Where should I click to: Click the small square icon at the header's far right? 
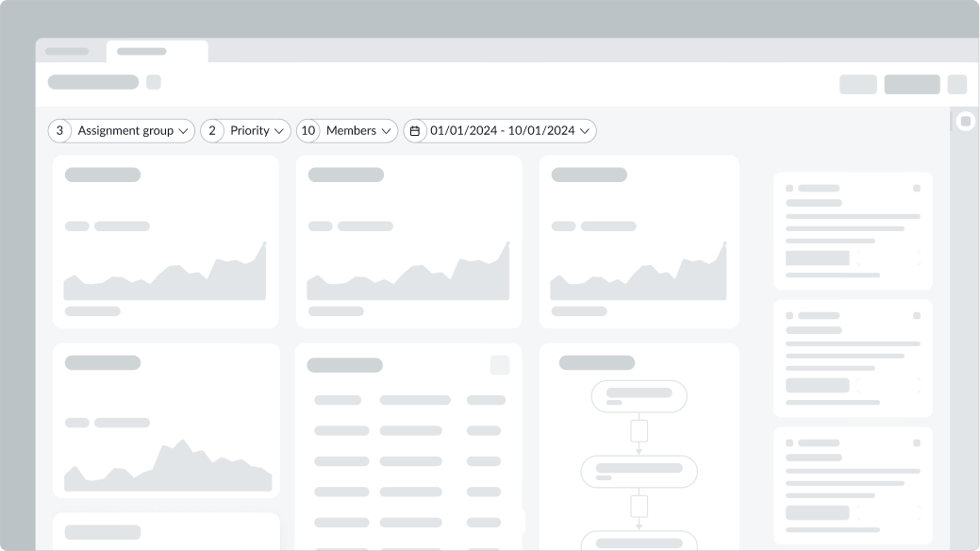[957, 84]
